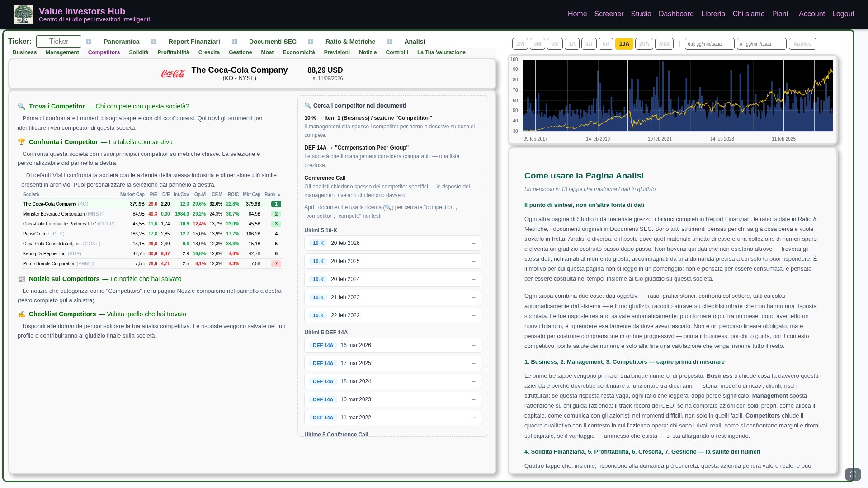
Task: Select the 1M chart range
Action: [520, 44]
